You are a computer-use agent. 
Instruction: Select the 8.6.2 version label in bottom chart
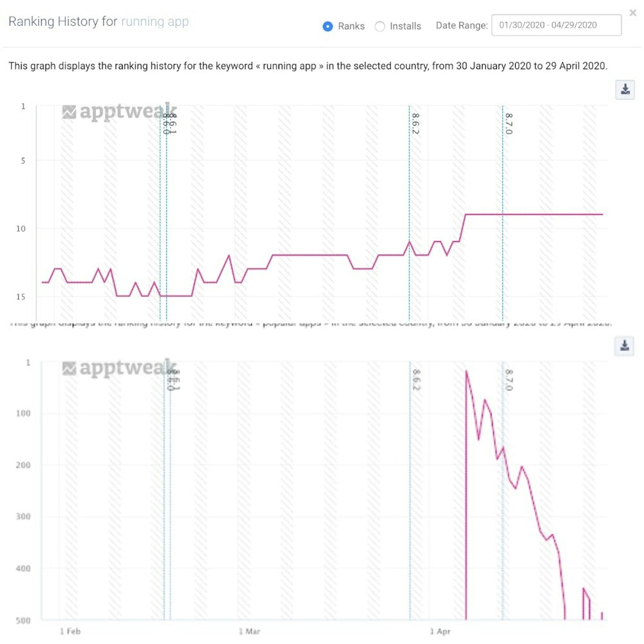pos(416,380)
